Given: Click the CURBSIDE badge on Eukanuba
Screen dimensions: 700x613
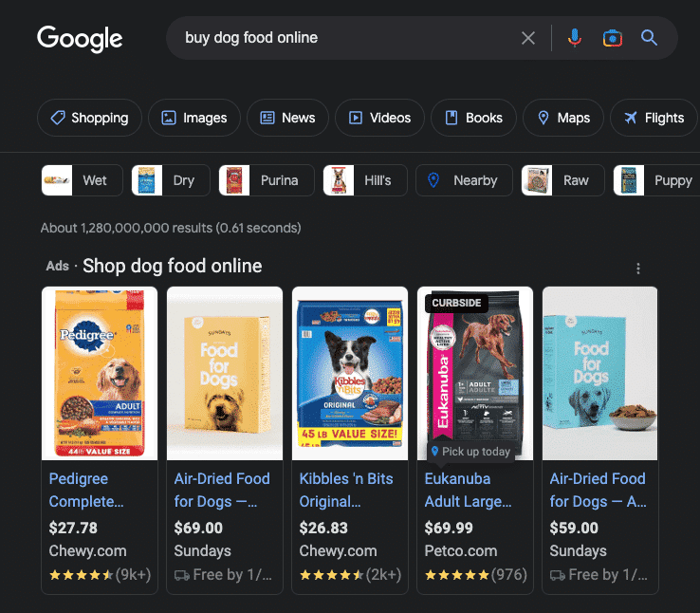Looking at the screenshot, I should coord(456,303).
